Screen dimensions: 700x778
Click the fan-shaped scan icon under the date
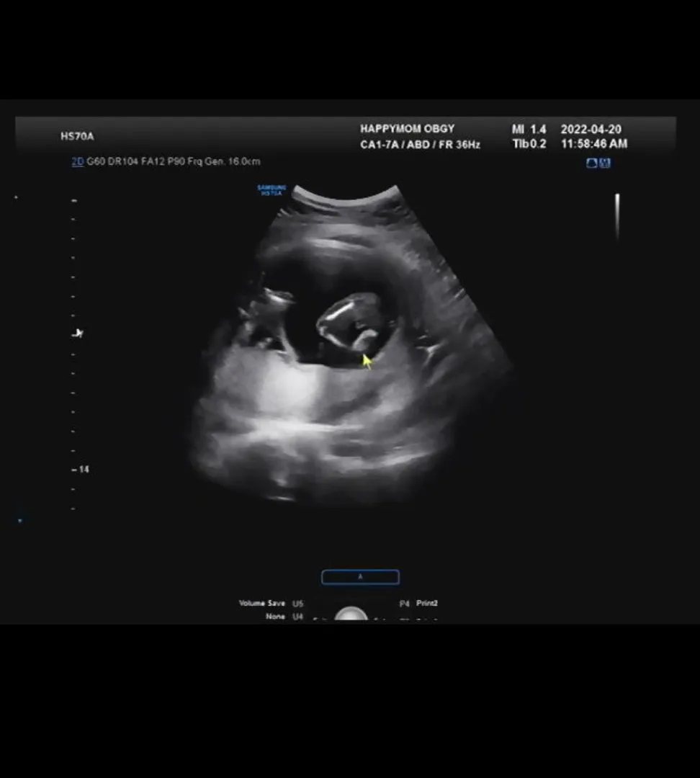tap(591, 164)
